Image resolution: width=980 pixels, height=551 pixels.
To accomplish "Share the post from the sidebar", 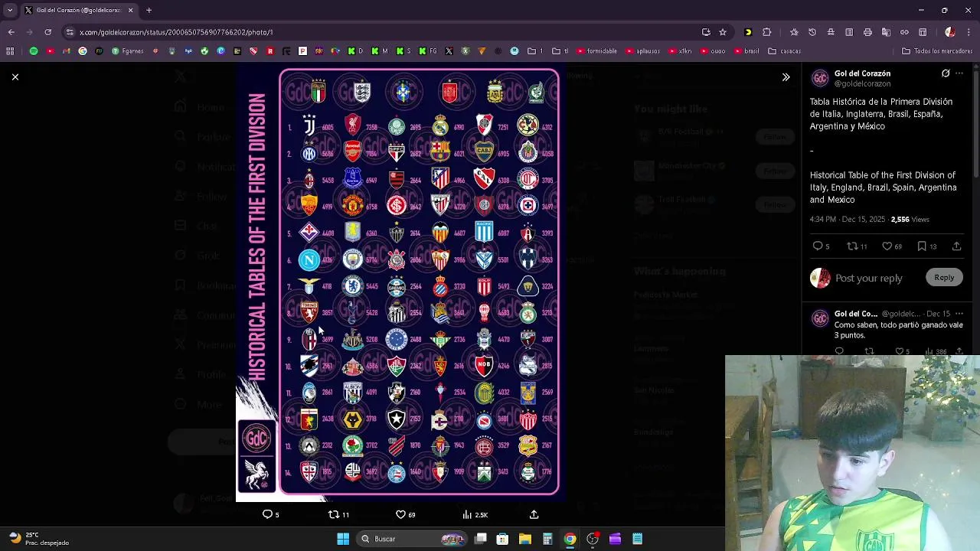I will [956, 246].
